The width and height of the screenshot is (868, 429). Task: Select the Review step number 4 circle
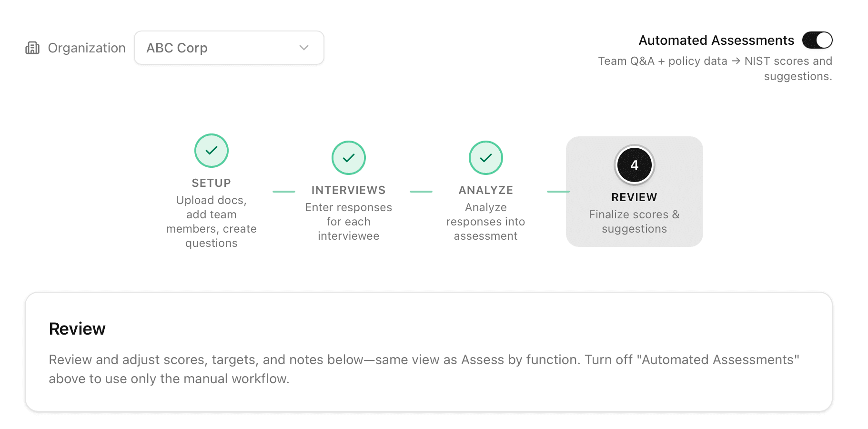point(634,164)
